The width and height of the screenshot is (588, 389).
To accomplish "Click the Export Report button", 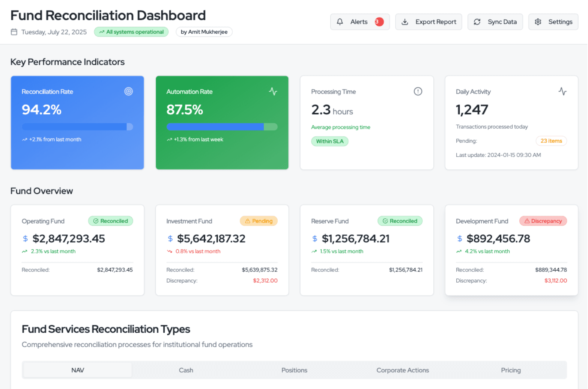I will 428,22.
